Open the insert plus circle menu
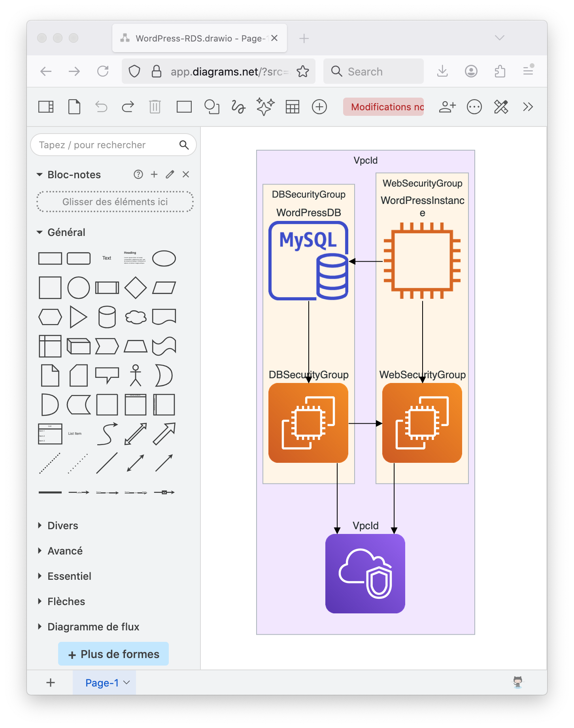Image resolution: width=574 pixels, height=728 pixels. pyautogui.click(x=319, y=107)
